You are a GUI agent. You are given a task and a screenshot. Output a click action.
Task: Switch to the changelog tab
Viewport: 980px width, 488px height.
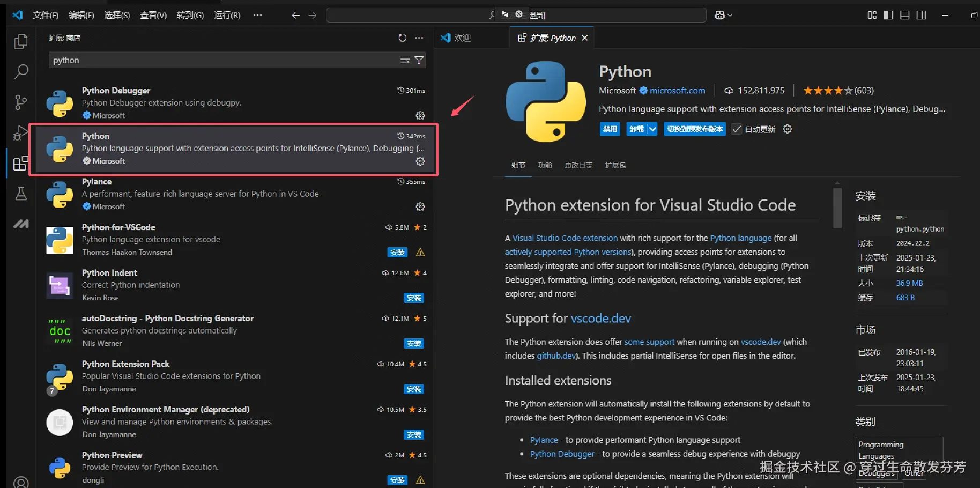578,165
